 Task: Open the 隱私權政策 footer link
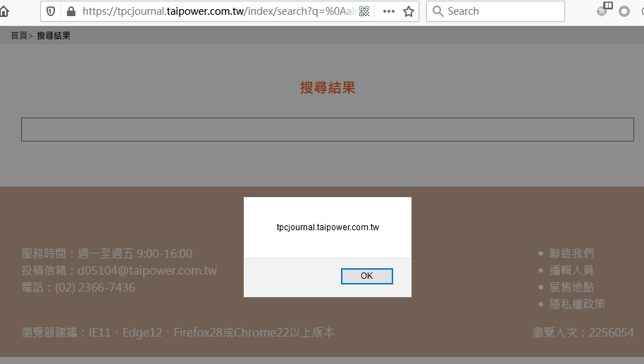click(x=577, y=304)
